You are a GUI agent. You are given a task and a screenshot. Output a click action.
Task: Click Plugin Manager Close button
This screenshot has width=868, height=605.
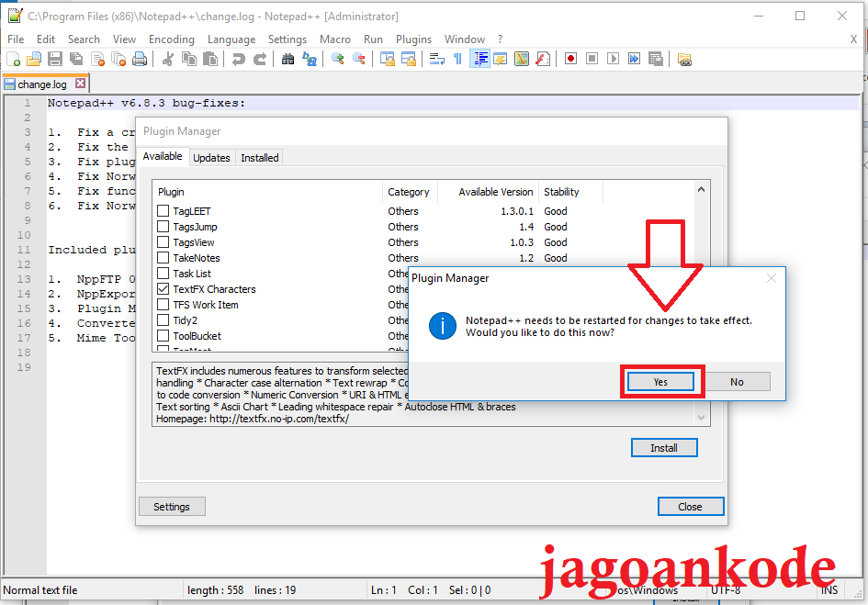(691, 507)
